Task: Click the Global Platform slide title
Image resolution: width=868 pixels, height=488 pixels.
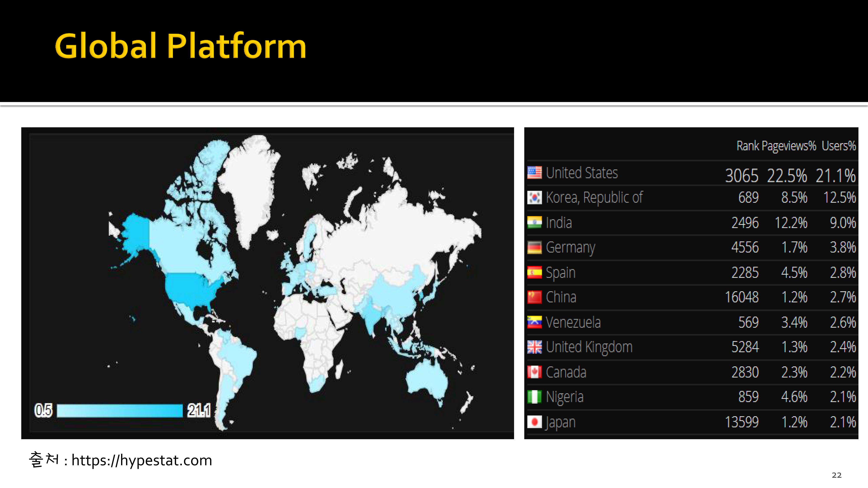Action: [x=181, y=46]
